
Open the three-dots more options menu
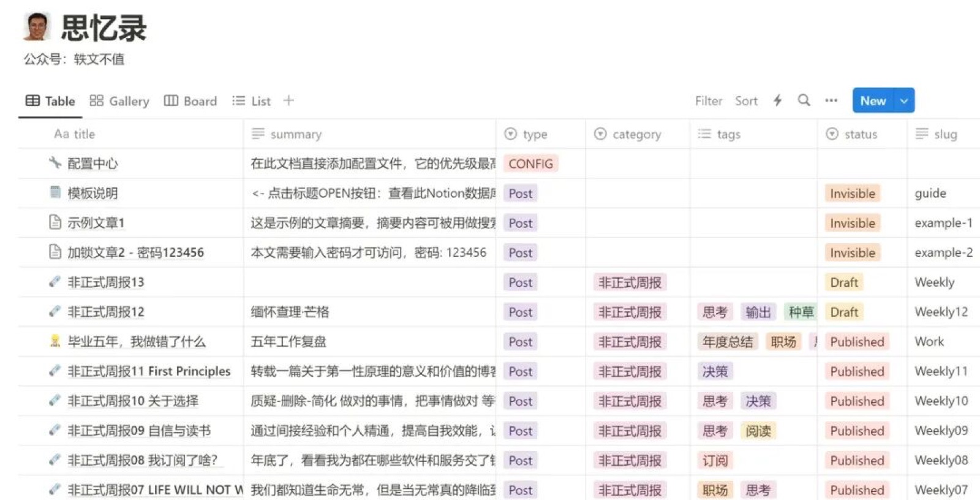831,100
